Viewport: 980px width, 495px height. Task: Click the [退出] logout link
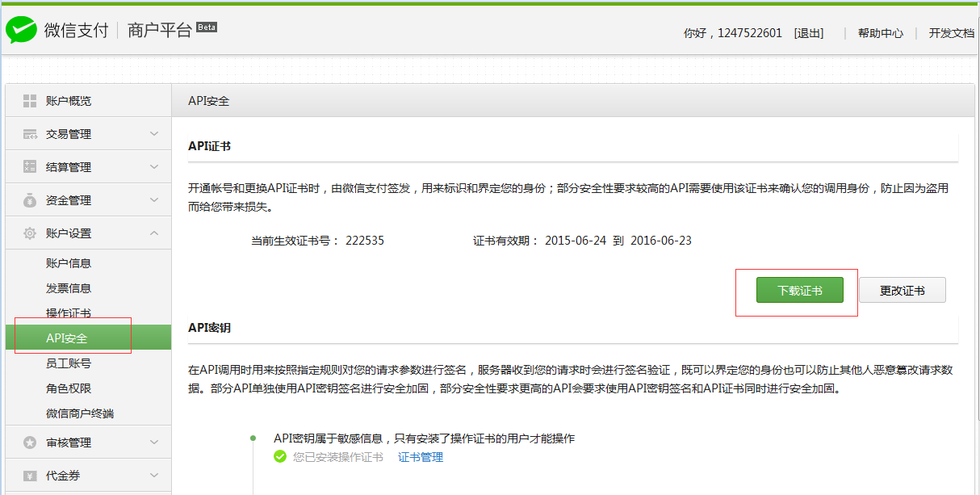(809, 33)
